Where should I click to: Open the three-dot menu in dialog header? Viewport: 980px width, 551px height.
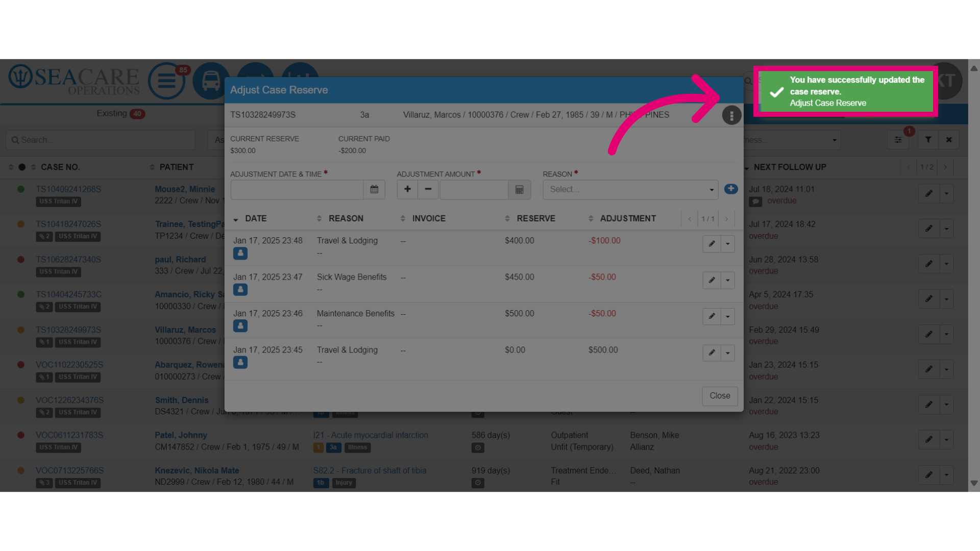pyautogui.click(x=731, y=115)
